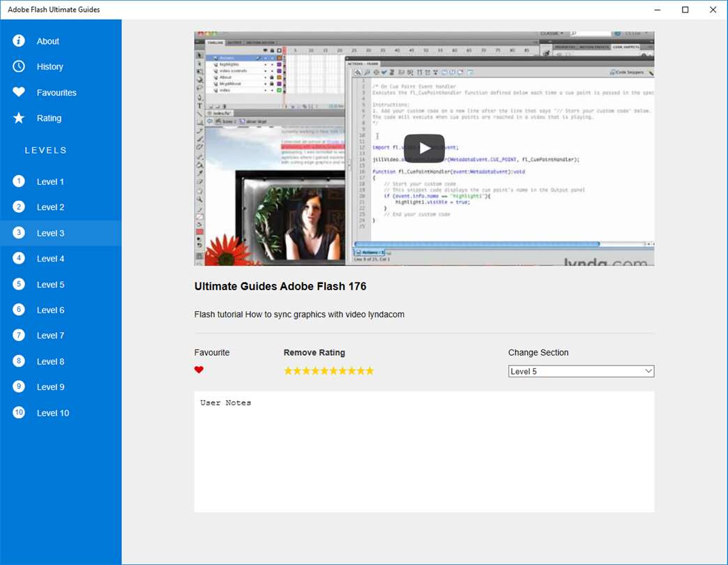Select Level 9 in sidebar
This screenshot has width=728, height=565.
click(x=61, y=387)
